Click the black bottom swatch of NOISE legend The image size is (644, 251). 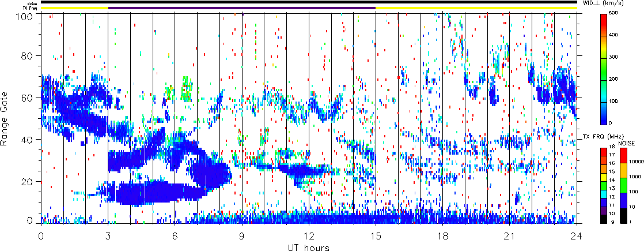623,215
